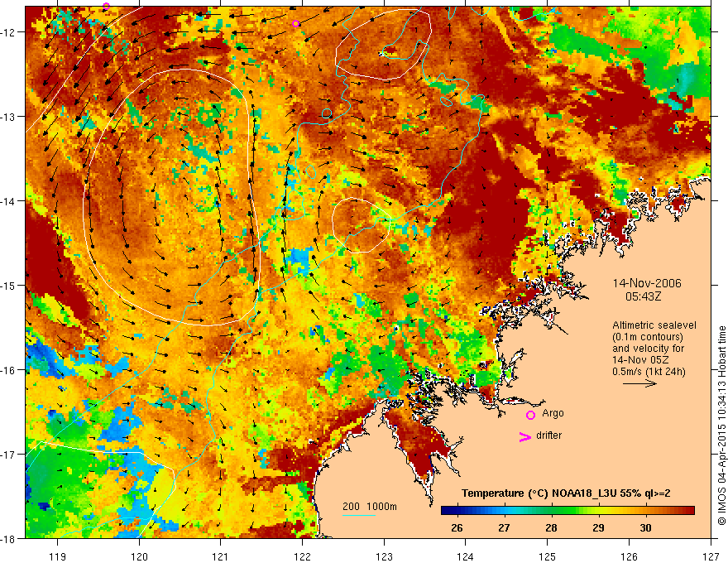Click the temperature color bar
This screenshot has width=728, height=563.
click(568, 510)
